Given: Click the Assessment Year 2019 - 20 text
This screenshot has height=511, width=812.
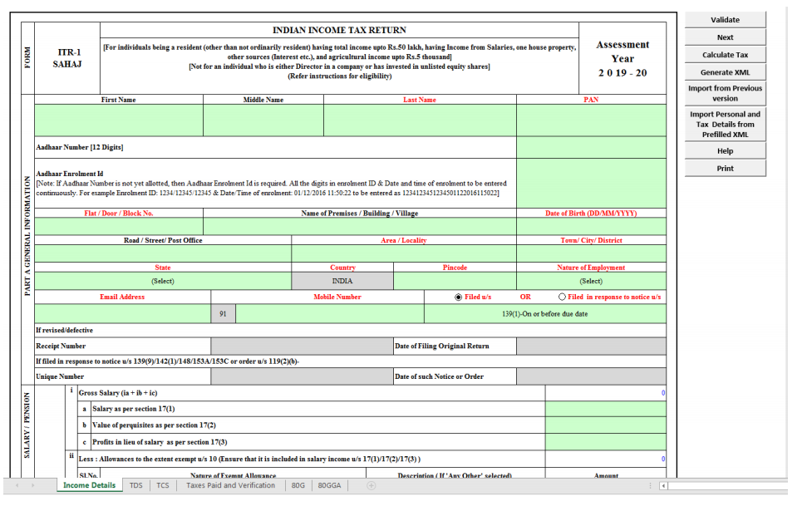Looking at the screenshot, I should [623, 58].
